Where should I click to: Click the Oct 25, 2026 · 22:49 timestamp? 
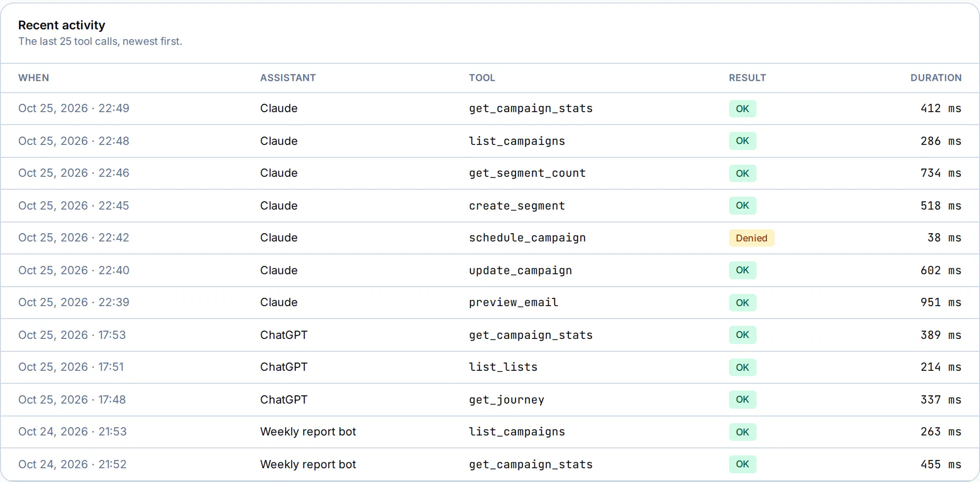click(x=74, y=108)
